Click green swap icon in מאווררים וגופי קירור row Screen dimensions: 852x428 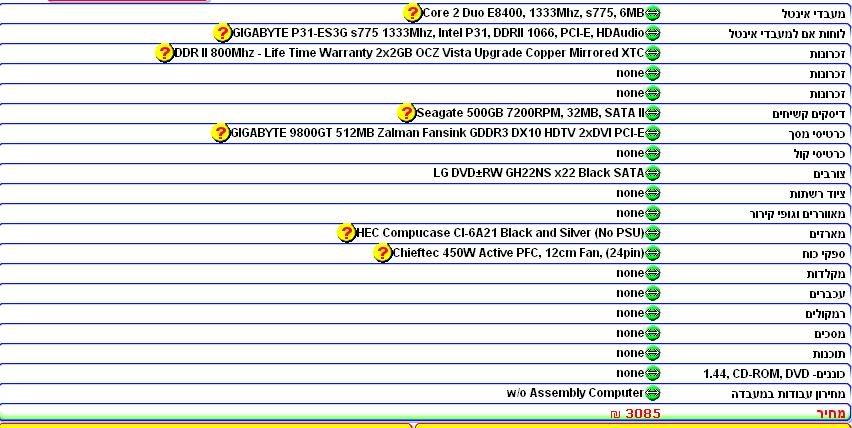(653, 213)
